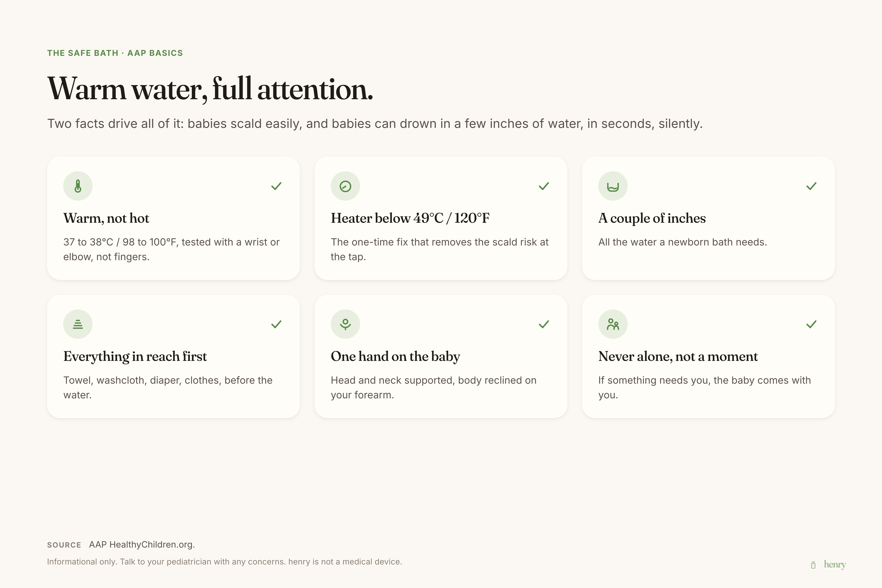882x588 pixels.
Task: Click the heater gauge dial icon
Action: tap(345, 186)
